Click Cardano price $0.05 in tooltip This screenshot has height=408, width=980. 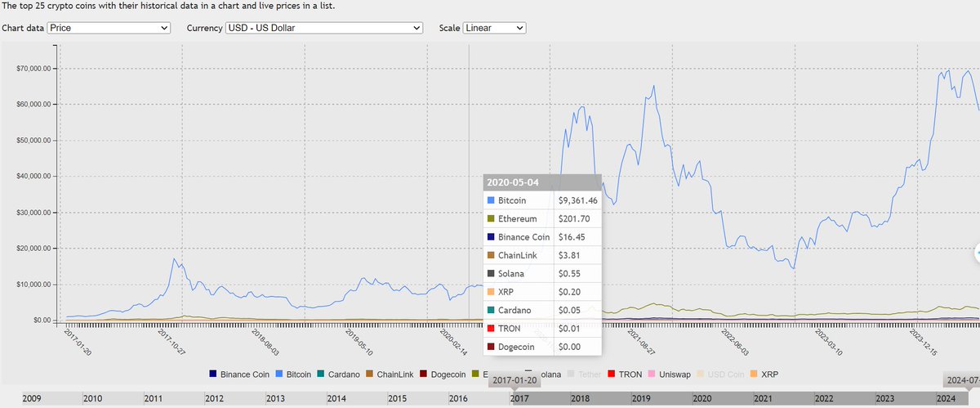[568, 311]
